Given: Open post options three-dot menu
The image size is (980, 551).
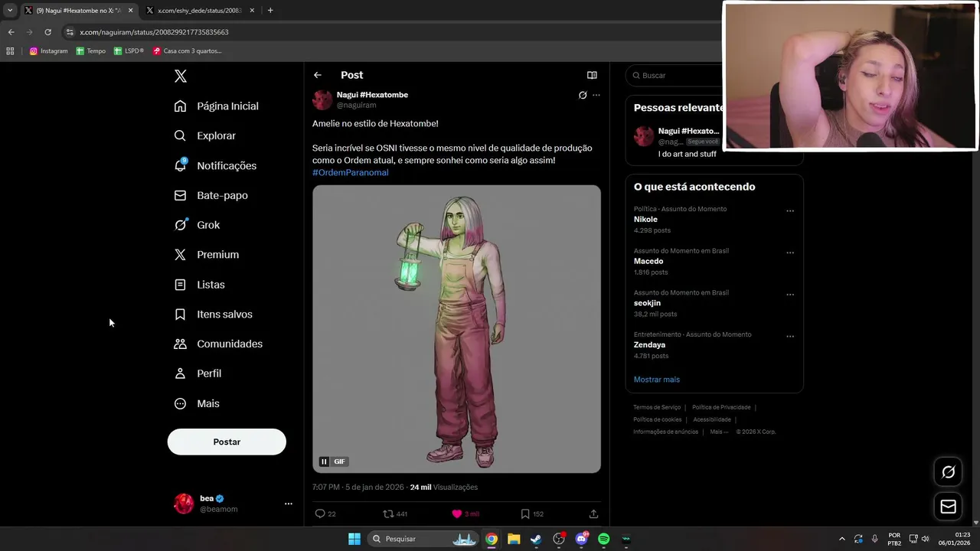Looking at the screenshot, I should pos(596,95).
